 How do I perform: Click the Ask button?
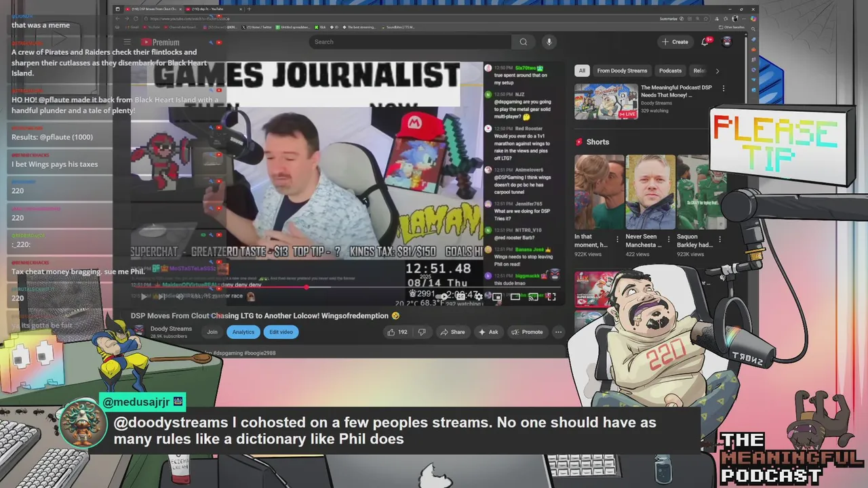(489, 332)
